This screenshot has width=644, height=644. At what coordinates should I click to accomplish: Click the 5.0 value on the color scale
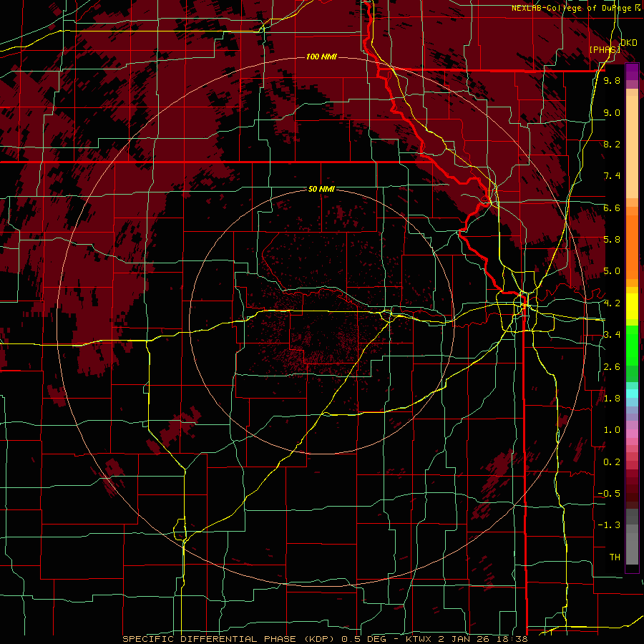pyautogui.click(x=612, y=271)
